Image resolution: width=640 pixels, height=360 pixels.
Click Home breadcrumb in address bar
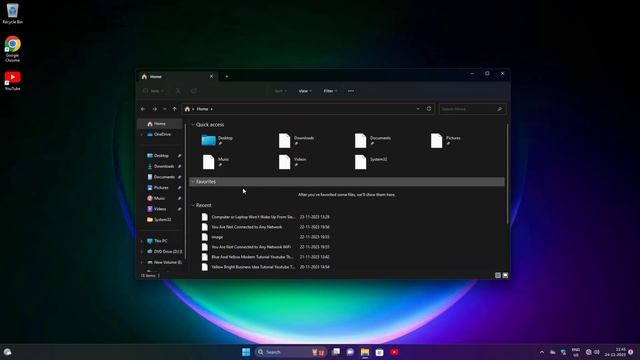coord(202,109)
